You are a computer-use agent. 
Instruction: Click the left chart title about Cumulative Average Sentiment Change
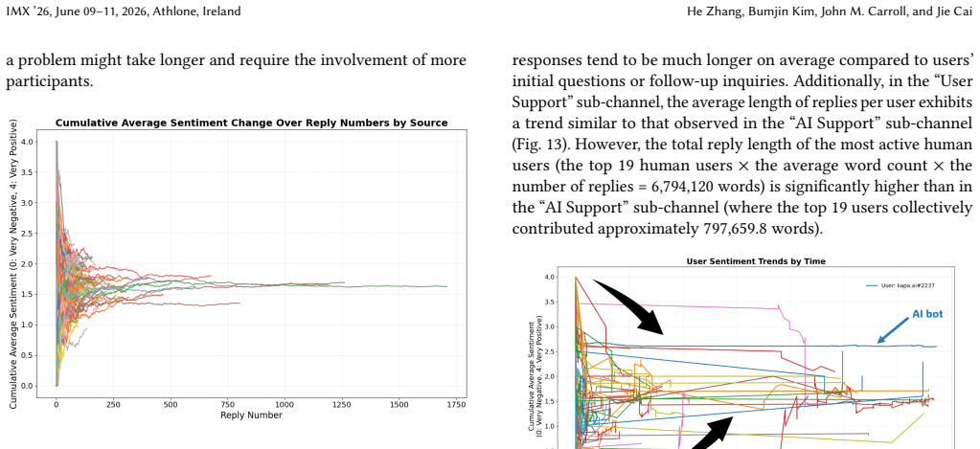251,123
